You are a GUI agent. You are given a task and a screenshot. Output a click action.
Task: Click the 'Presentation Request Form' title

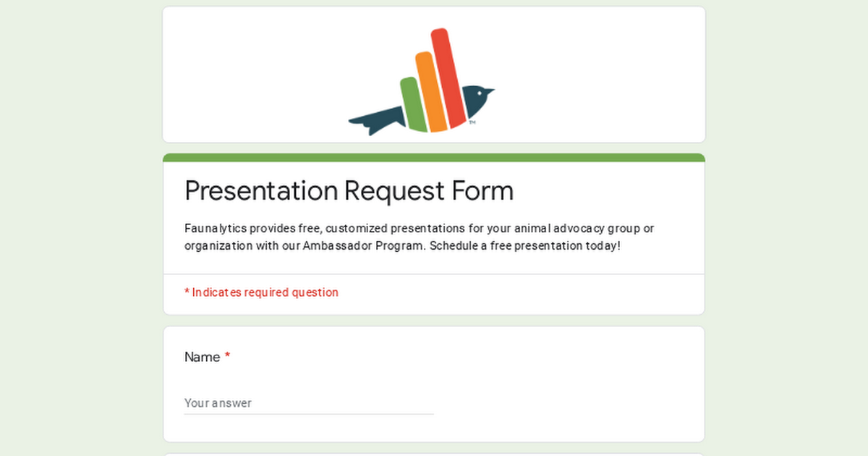pyautogui.click(x=349, y=190)
